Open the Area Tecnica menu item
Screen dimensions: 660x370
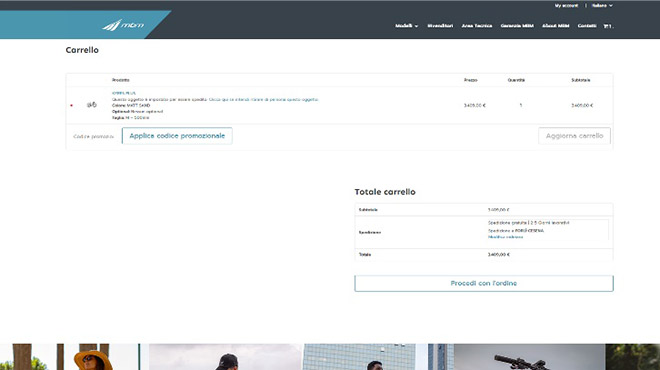click(476, 26)
